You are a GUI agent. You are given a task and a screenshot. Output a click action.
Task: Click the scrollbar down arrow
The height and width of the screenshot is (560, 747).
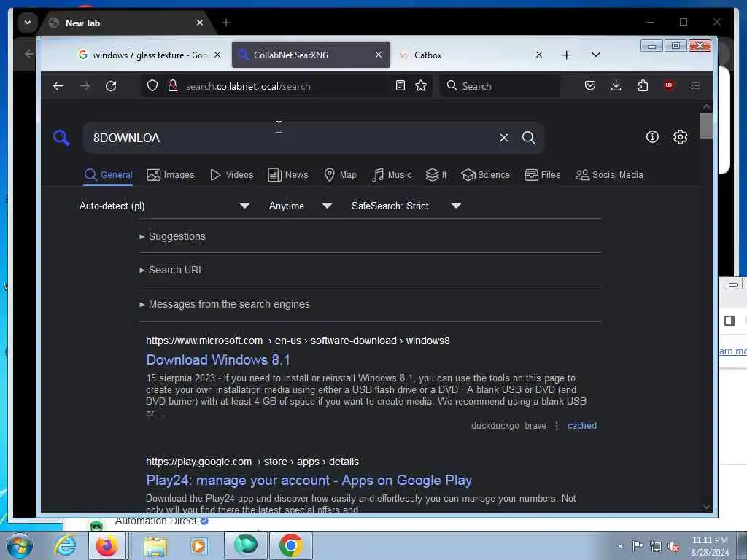tap(706, 507)
